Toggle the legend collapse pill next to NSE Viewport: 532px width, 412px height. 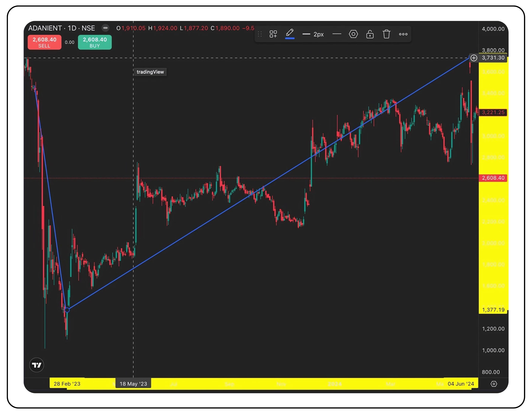(x=105, y=28)
